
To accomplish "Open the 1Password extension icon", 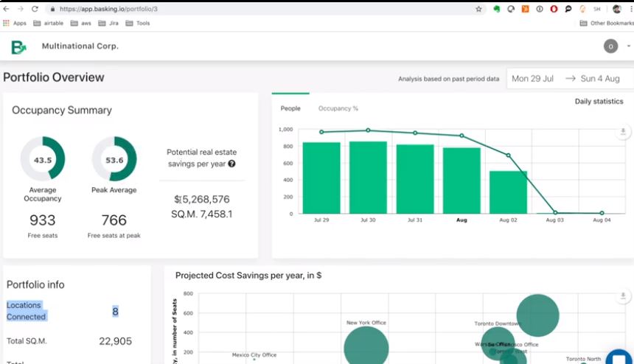I will coord(540,9).
